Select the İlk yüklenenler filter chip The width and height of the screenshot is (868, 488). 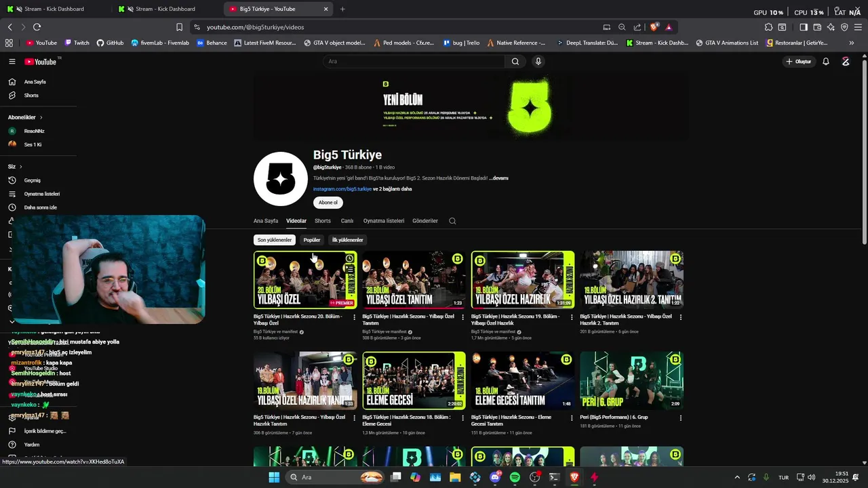pyautogui.click(x=347, y=240)
